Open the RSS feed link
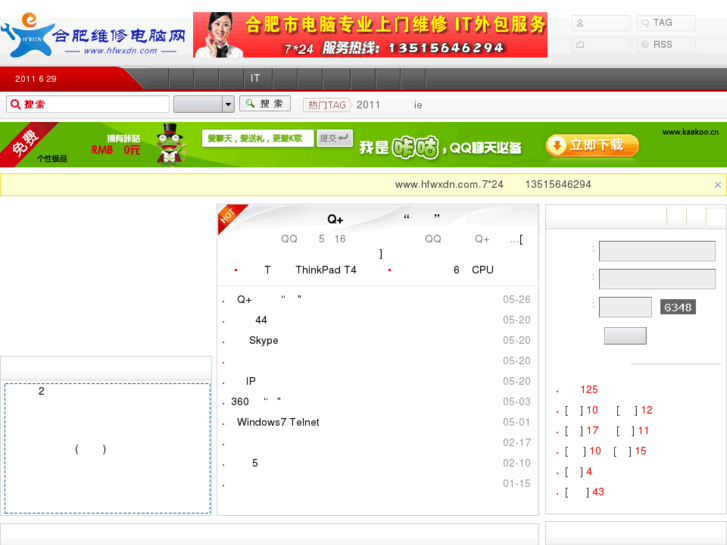This screenshot has width=727, height=545. point(666,45)
